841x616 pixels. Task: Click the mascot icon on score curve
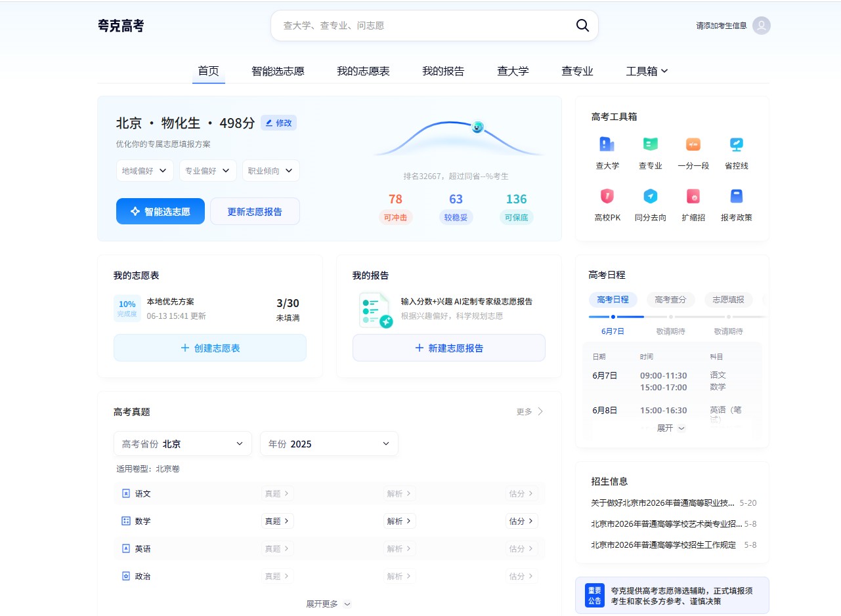point(478,127)
